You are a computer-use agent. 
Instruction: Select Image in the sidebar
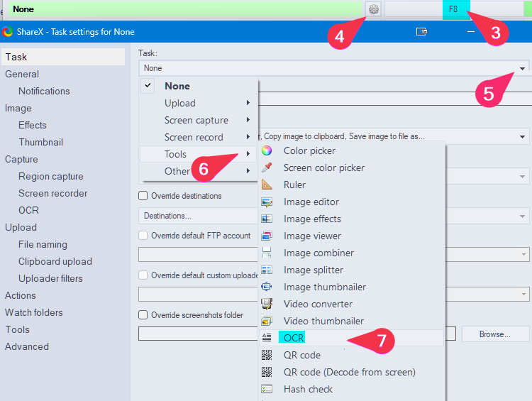(x=18, y=108)
